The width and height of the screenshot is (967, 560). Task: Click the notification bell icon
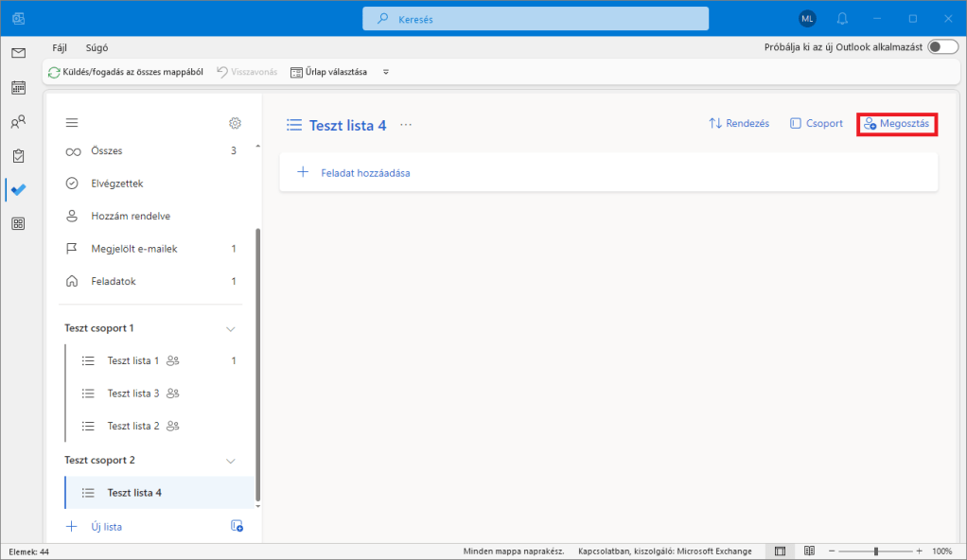[842, 19]
